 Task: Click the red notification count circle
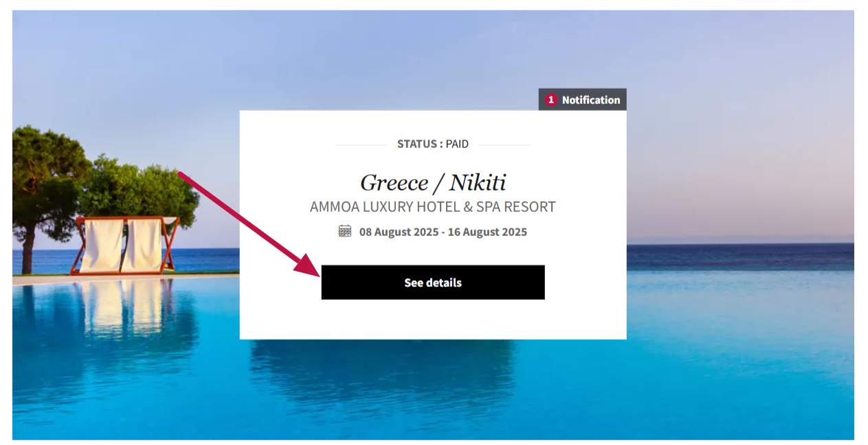point(550,100)
